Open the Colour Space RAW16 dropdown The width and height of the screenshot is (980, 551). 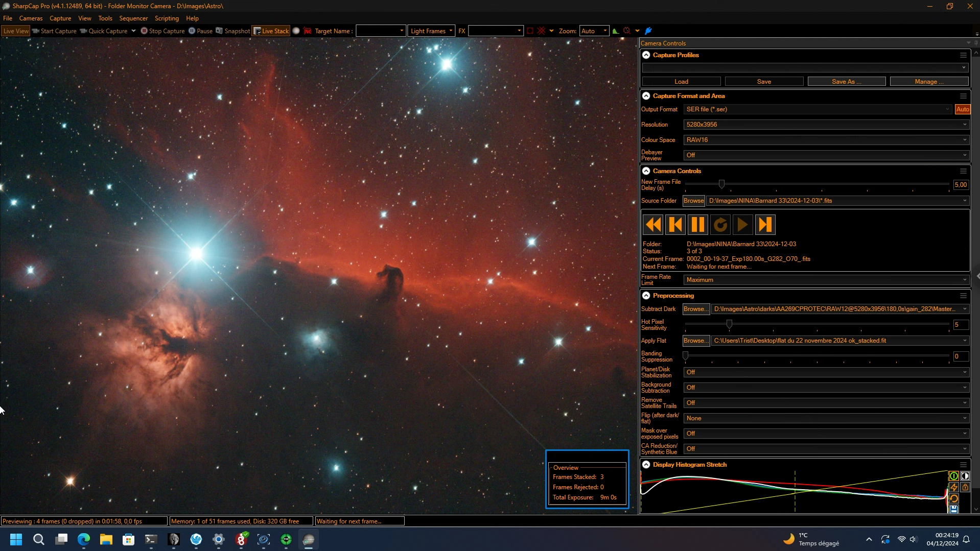coord(826,140)
